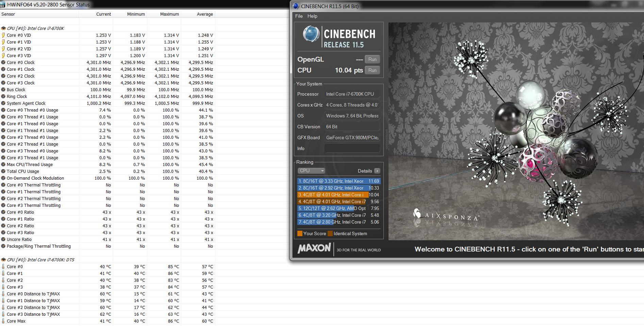The width and height of the screenshot is (644, 326).
Task: Select ranking entry 6 Core i7 3.20 GHz
Action: coord(339,215)
